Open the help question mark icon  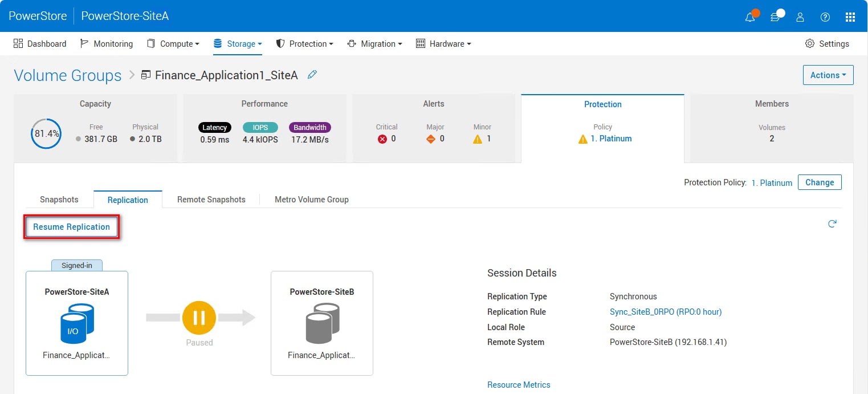tap(825, 17)
